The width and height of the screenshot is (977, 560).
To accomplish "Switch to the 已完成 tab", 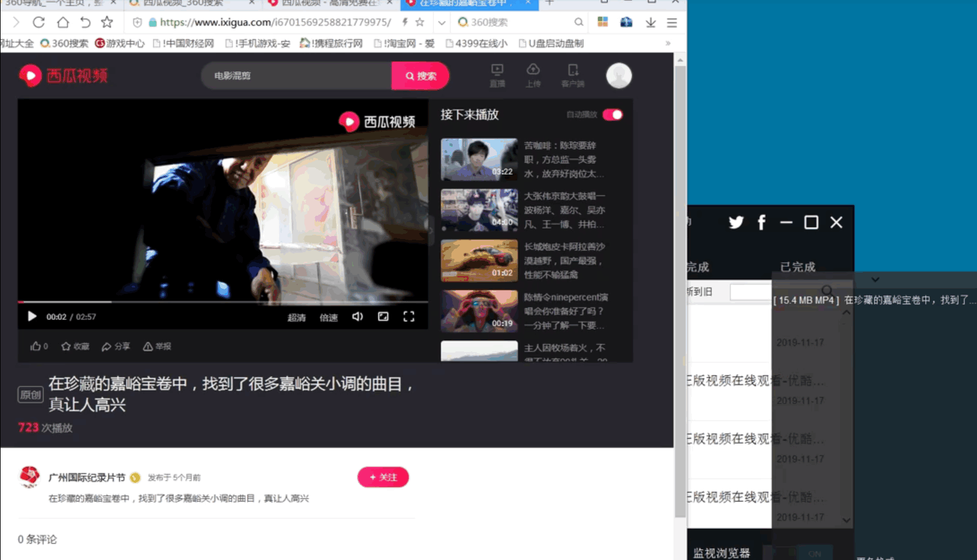I will click(798, 267).
